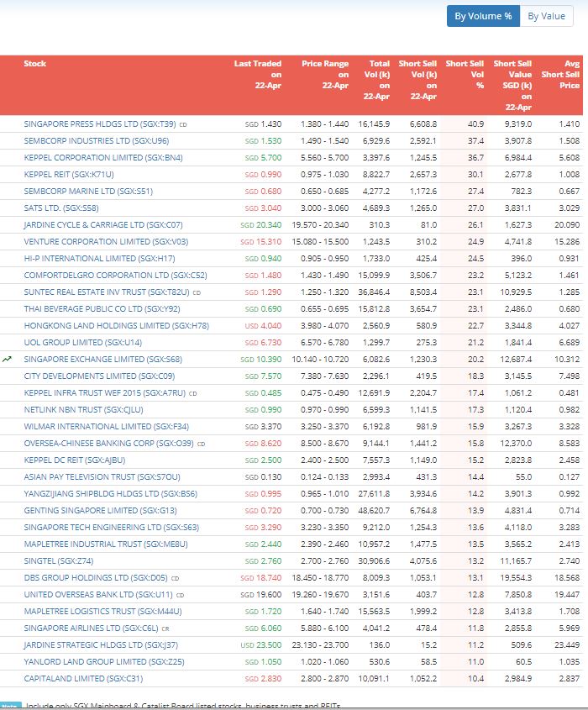Open Sembcorp Industries Ltd (SGX:U96) link
This screenshot has width=588, height=710.
pyautogui.click(x=96, y=141)
